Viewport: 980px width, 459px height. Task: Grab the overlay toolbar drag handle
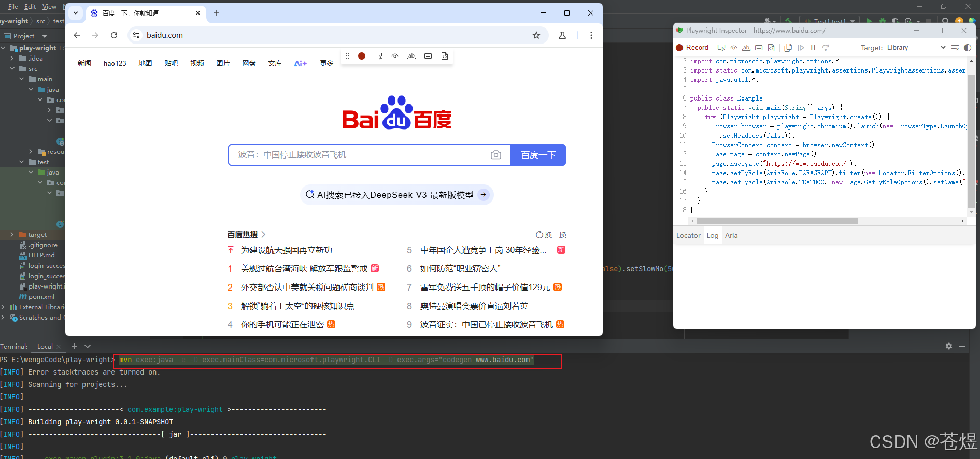(347, 56)
